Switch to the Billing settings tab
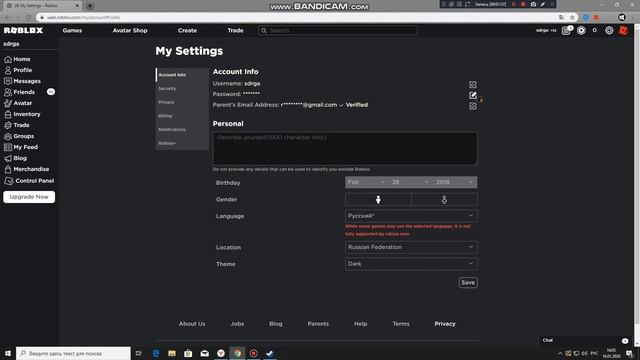640x360 pixels. 182,116
